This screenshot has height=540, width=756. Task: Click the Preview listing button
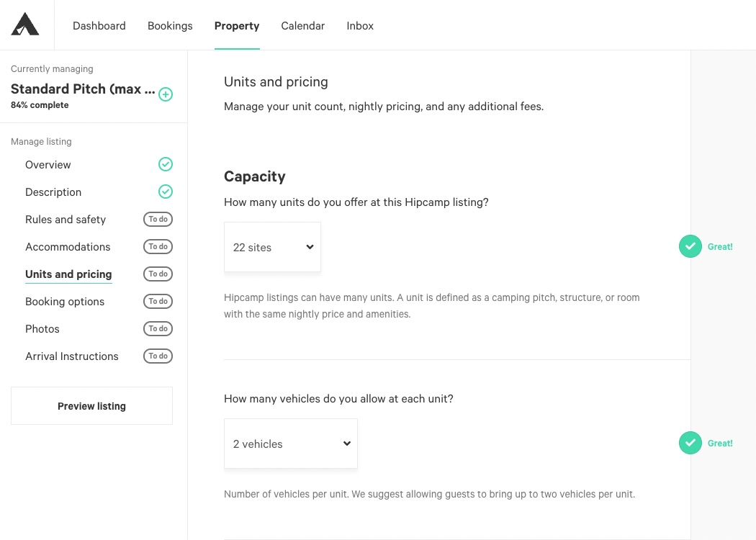pos(91,406)
